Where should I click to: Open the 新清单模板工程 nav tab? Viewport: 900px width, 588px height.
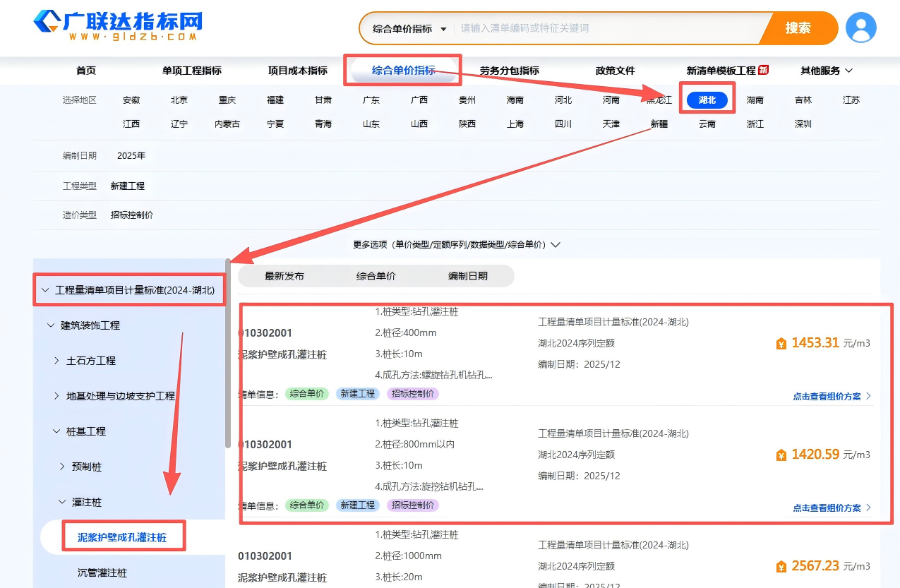click(721, 71)
